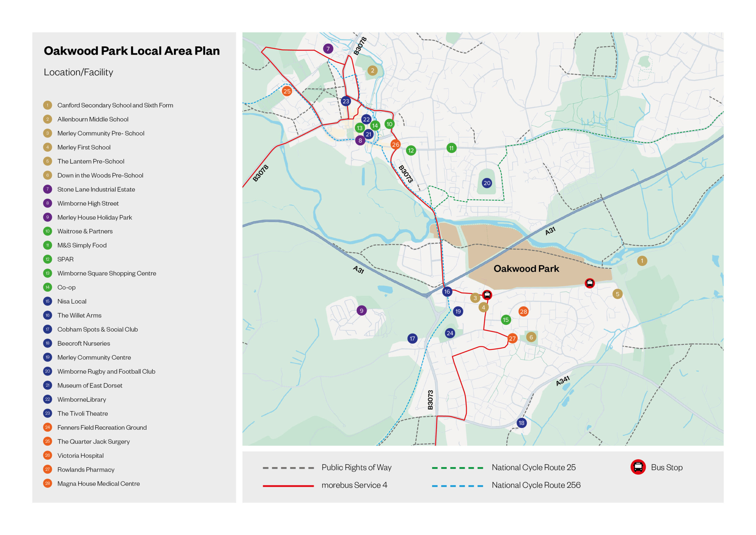Image resolution: width=756 pixels, height=535 pixels.
Task: Select map marker 19 Merley Community Centre
Action: point(458,312)
